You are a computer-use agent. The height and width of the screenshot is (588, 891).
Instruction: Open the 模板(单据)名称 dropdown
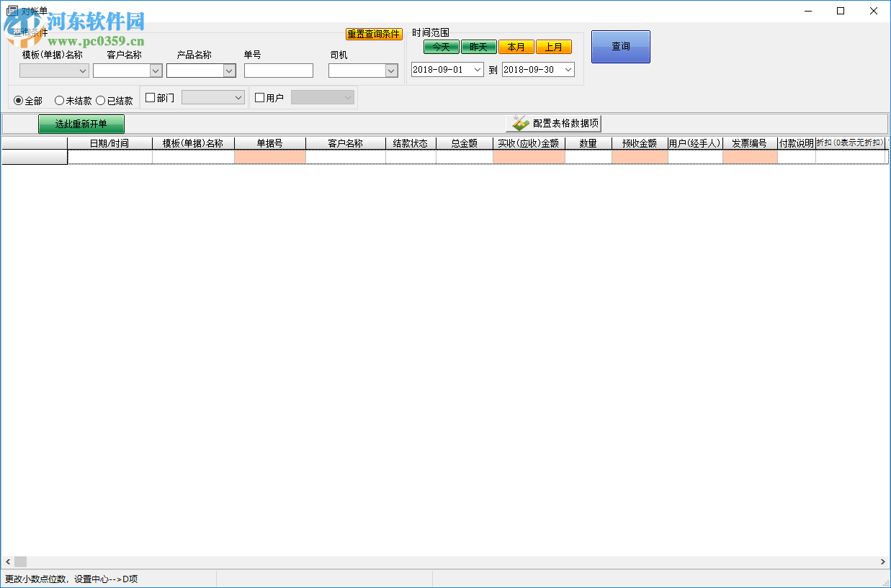click(81, 71)
